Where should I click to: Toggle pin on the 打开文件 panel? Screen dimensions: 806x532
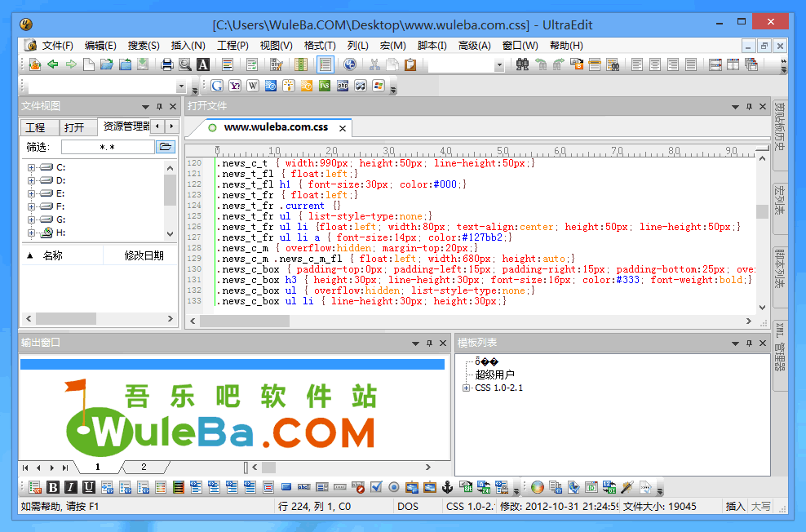pyautogui.click(x=749, y=106)
